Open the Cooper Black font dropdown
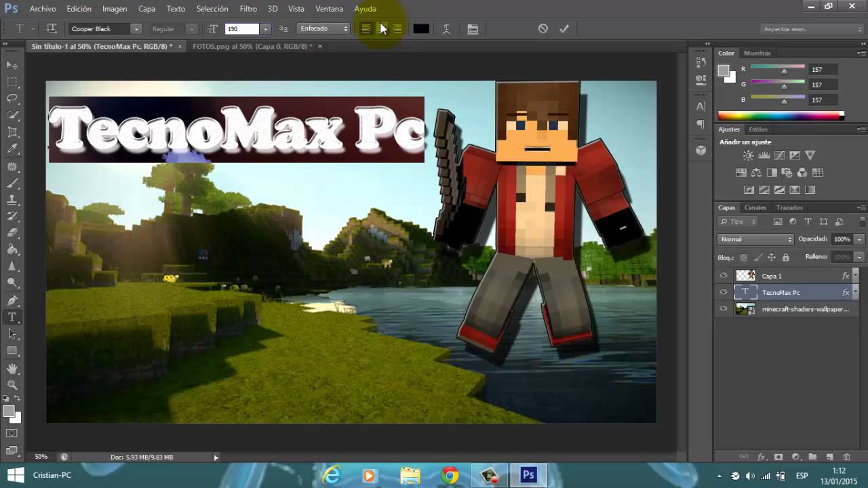 136,28
